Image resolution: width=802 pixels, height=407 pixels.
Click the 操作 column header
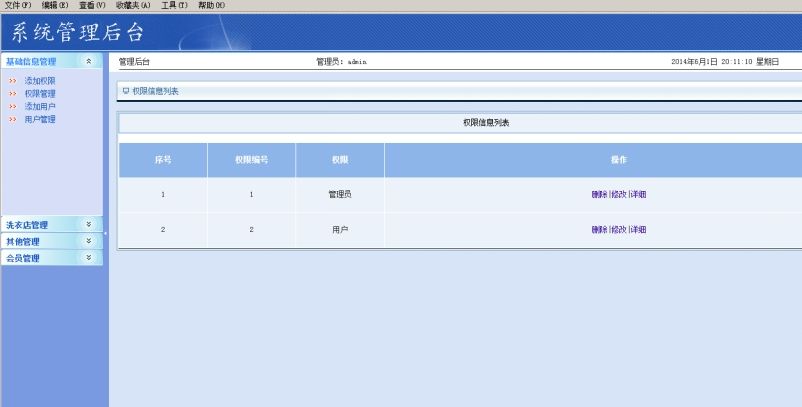click(x=593, y=160)
